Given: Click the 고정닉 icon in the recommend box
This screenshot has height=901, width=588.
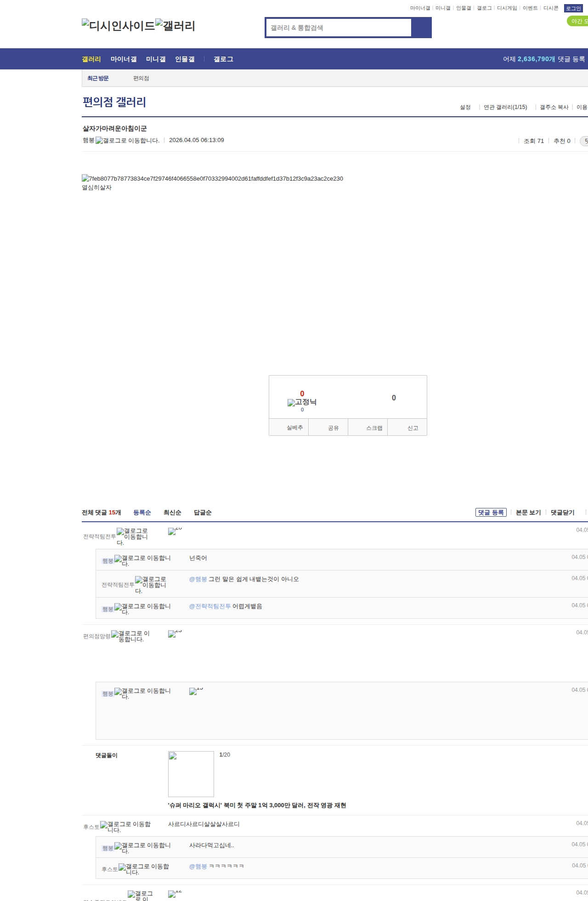Looking at the screenshot, I should (302, 402).
